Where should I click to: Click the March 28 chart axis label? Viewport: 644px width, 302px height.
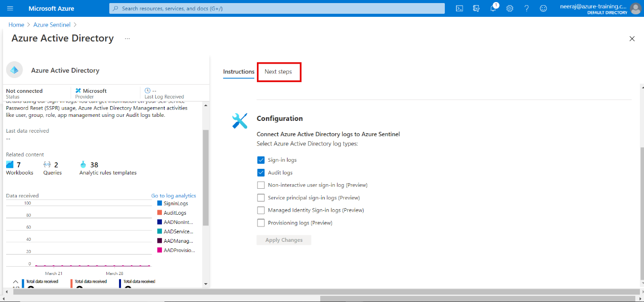[x=115, y=273]
